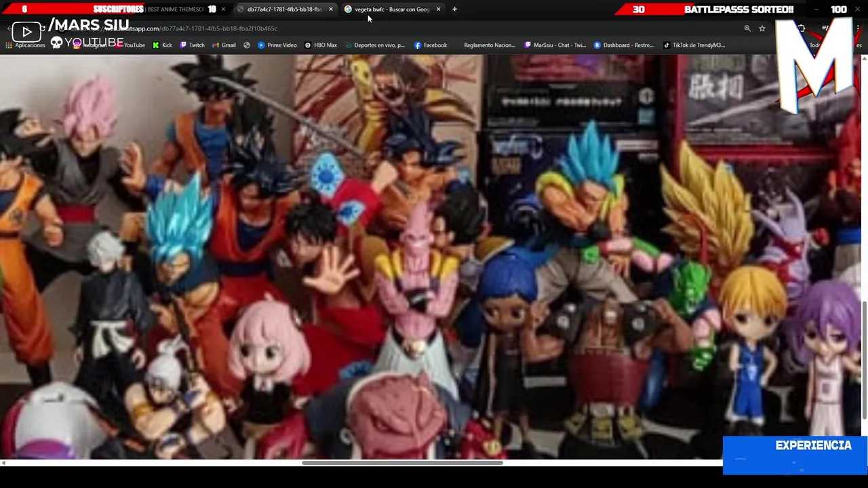868x488 pixels.
Task: Click the anime figures photo
Action: 430,257
